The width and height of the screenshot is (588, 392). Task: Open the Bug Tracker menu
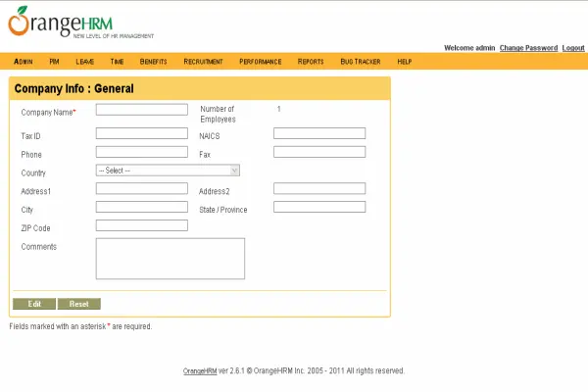[x=360, y=62]
